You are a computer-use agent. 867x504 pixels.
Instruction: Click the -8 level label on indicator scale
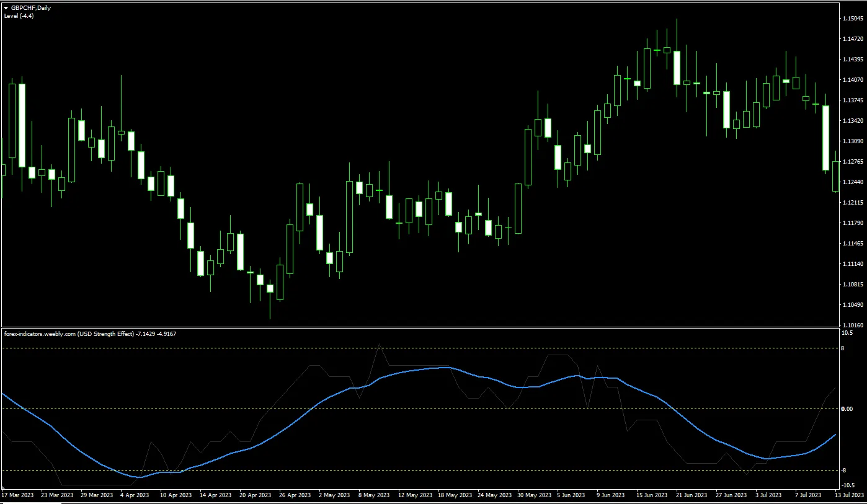845,471
